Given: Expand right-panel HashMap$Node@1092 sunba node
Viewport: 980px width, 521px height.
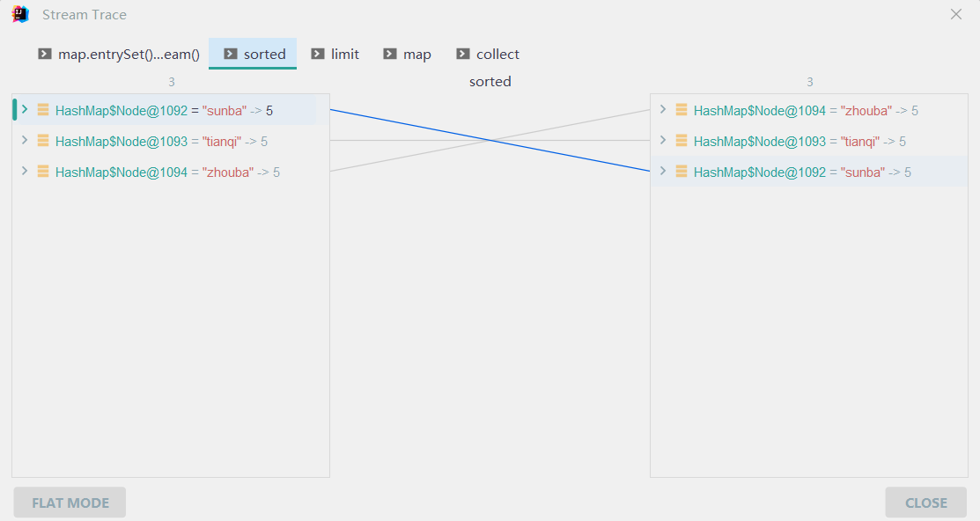Looking at the screenshot, I should (x=663, y=171).
